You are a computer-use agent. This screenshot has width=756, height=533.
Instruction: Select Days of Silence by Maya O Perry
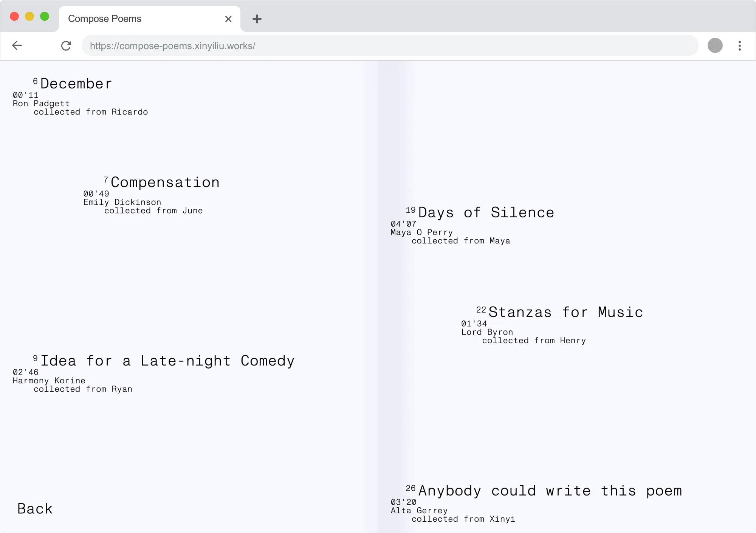coord(486,212)
